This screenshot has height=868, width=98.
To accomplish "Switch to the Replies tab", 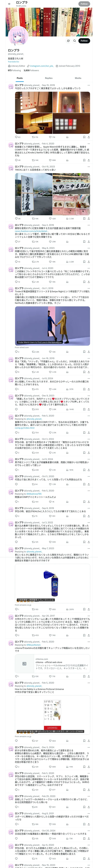I will click(x=49, y=78).
